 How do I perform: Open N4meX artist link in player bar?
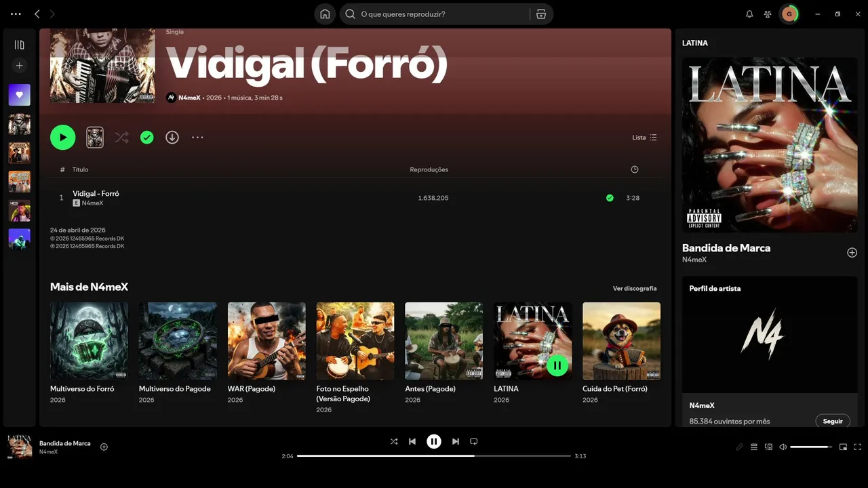tap(48, 452)
